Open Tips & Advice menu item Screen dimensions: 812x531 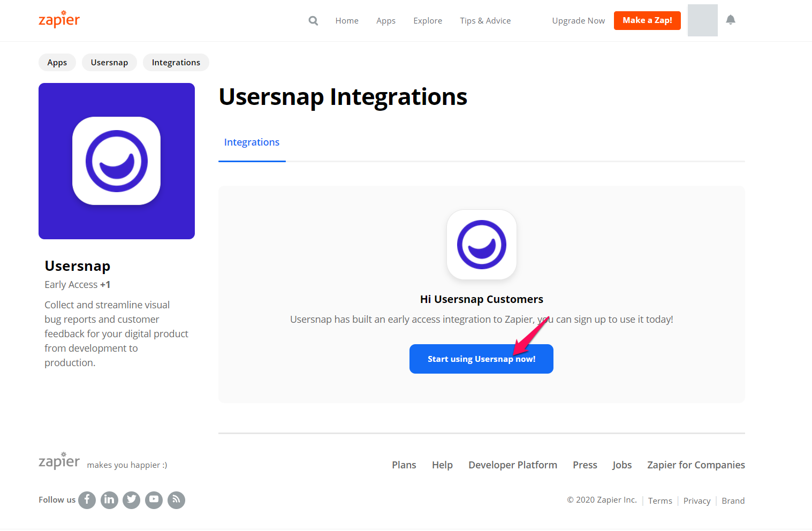[485, 21]
